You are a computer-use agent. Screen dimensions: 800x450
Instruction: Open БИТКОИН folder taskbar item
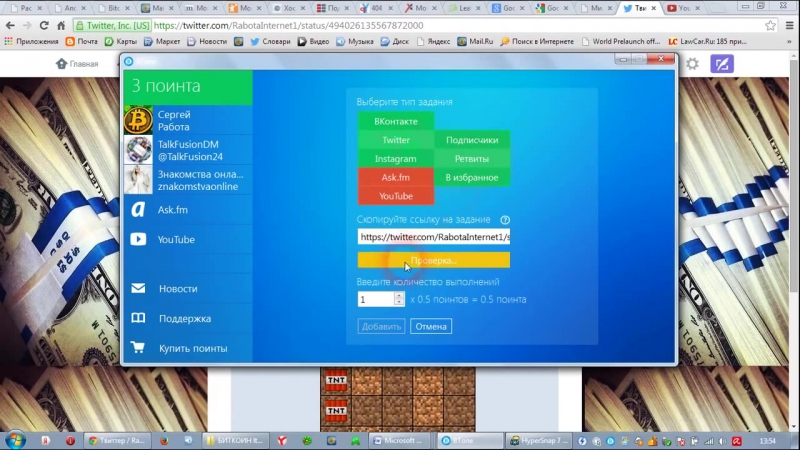(235, 440)
